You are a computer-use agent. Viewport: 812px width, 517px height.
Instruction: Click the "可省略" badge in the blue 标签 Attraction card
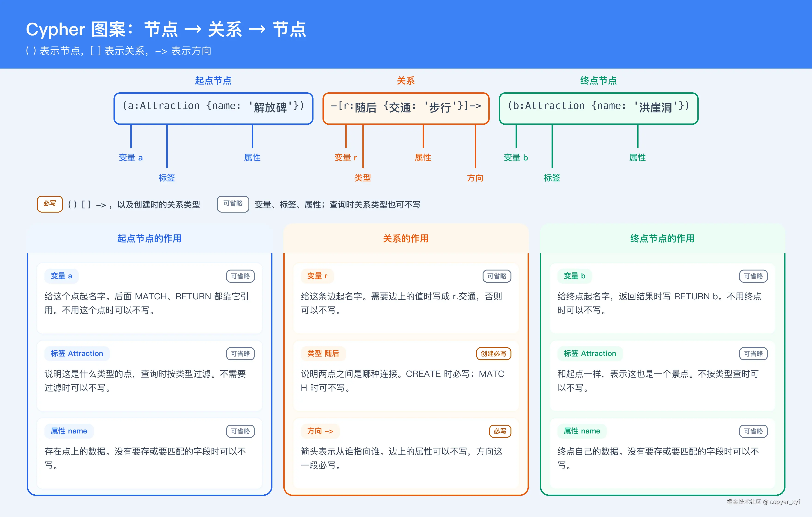240,354
